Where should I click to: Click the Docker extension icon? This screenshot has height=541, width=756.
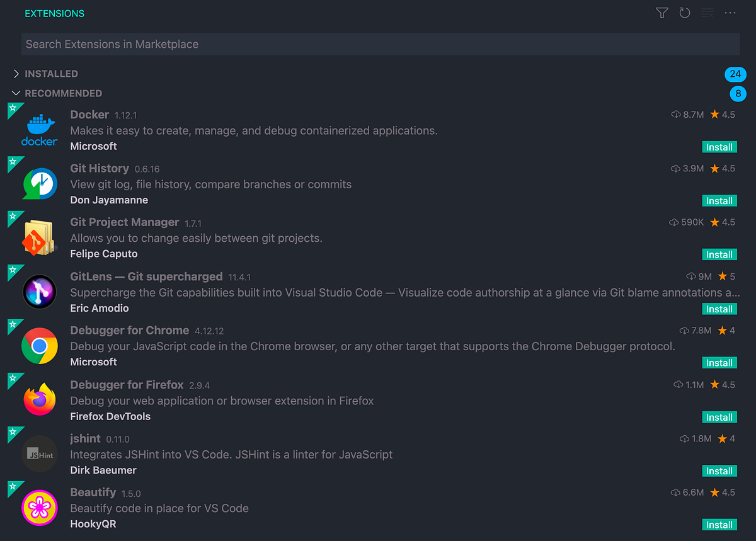[39, 129]
